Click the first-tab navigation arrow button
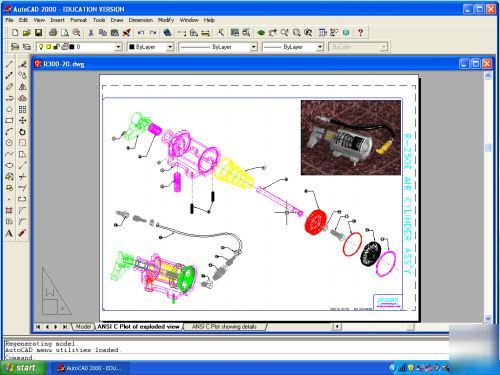This screenshot has height=375, width=500. tap(38, 327)
